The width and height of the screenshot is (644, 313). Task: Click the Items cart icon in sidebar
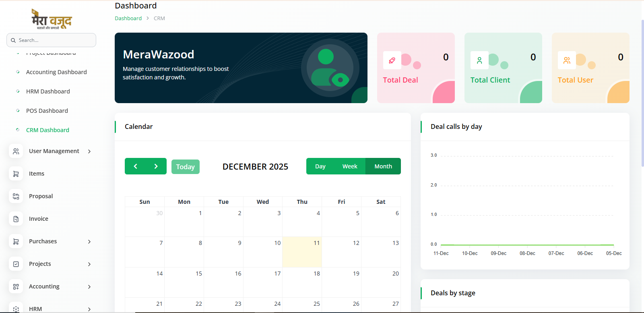(x=16, y=174)
